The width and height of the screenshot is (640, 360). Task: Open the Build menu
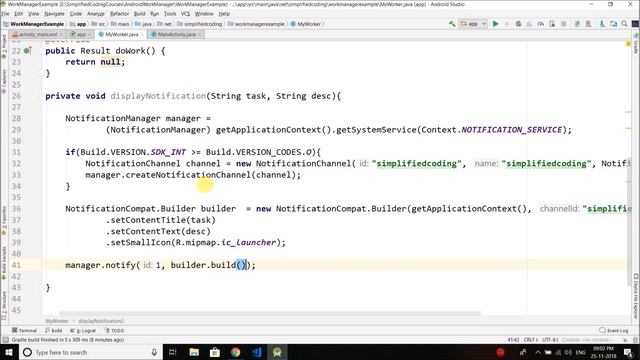[x=140, y=14]
